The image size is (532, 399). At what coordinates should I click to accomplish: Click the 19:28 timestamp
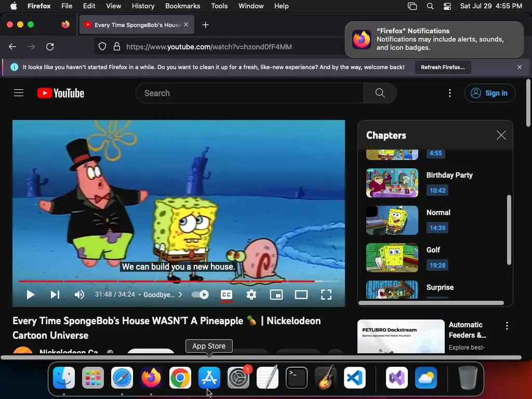tap(437, 265)
